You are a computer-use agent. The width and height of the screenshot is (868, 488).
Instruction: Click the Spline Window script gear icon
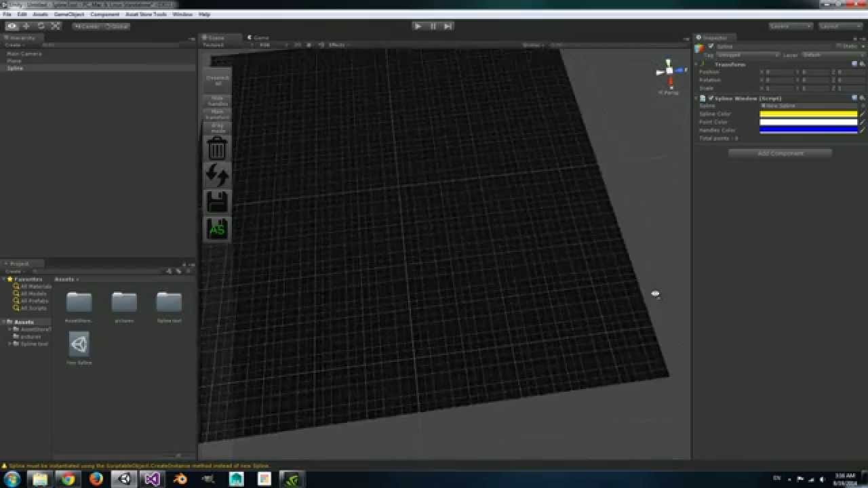tap(863, 98)
